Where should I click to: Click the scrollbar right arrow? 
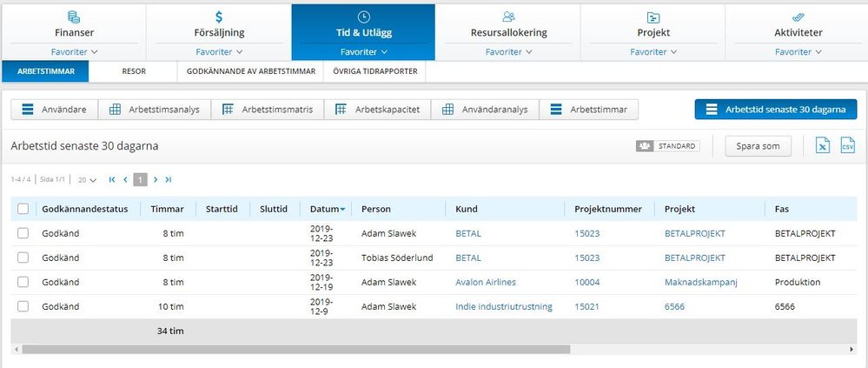pos(851,349)
